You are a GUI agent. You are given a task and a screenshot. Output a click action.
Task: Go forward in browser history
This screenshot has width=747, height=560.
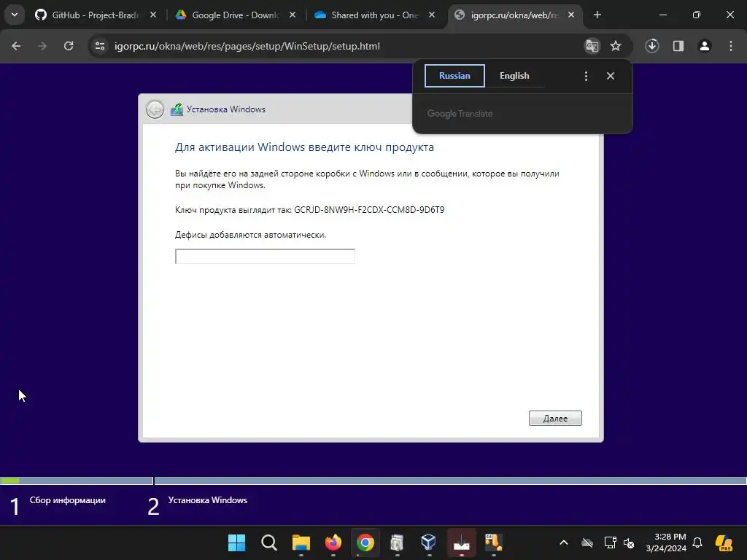(x=42, y=46)
